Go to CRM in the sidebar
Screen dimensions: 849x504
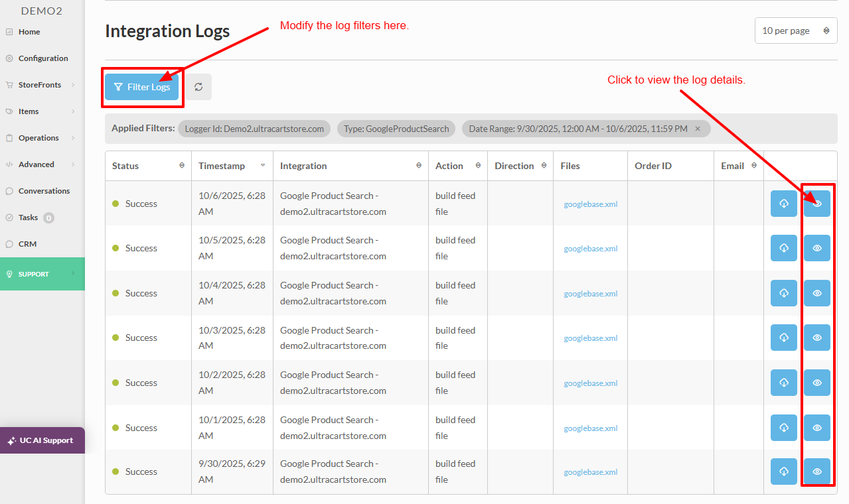tap(27, 244)
